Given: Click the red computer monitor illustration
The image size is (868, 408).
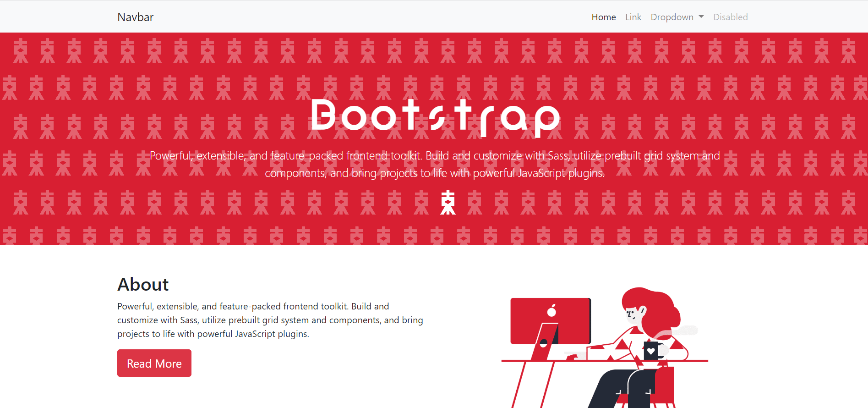Looking at the screenshot, I should [551, 321].
